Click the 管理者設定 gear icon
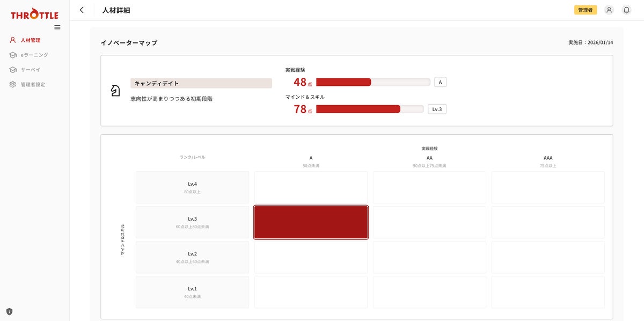Image resolution: width=644 pixels, height=321 pixels. 13,84
